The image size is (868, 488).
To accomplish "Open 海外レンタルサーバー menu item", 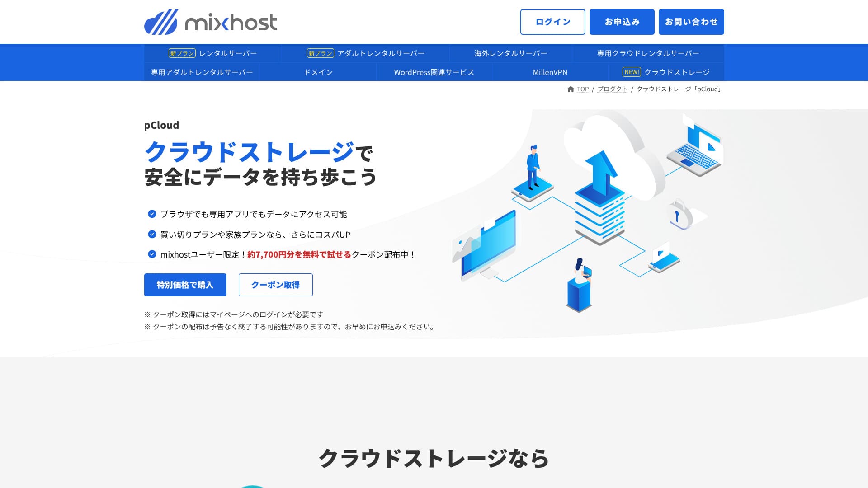I will pyautogui.click(x=511, y=53).
